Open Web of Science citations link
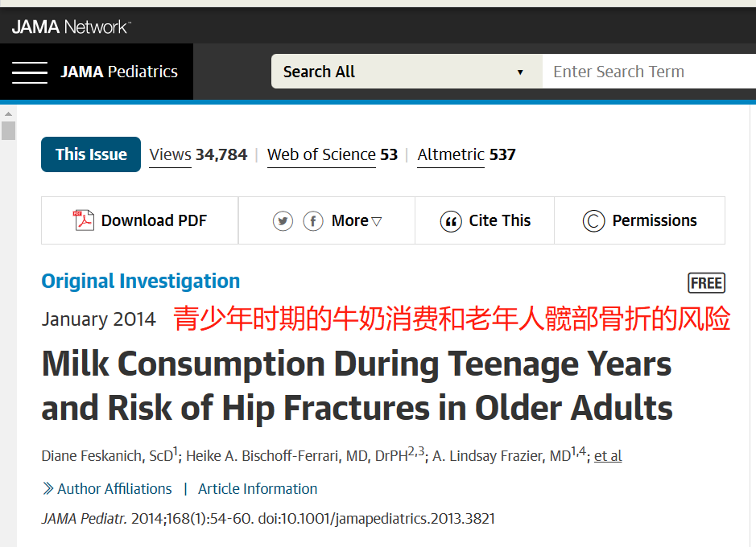The image size is (756, 547). coord(333,155)
